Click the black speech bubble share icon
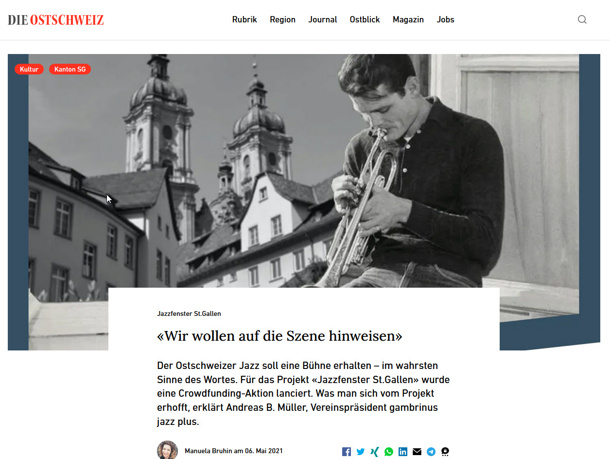This screenshot has width=610, height=459. (x=445, y=452)
